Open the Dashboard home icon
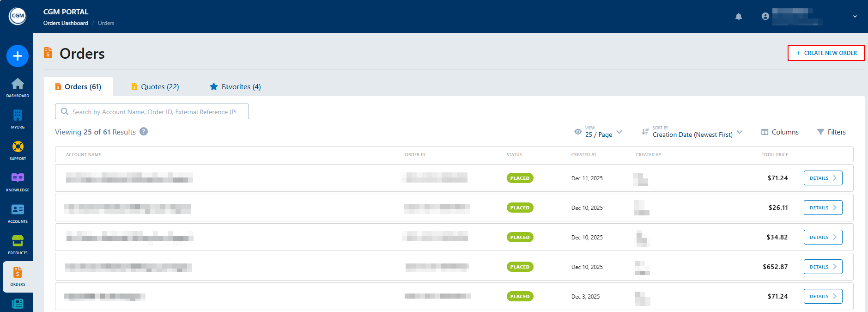The image size is (868, 312). 18,85
